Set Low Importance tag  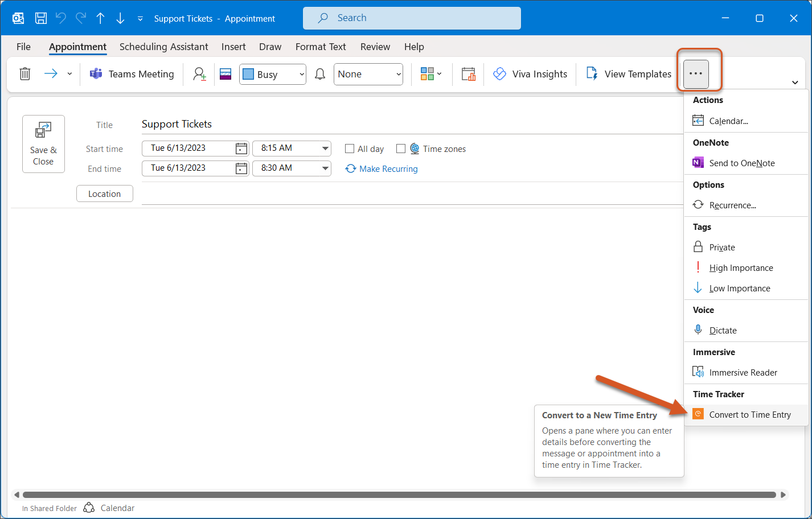746,288
